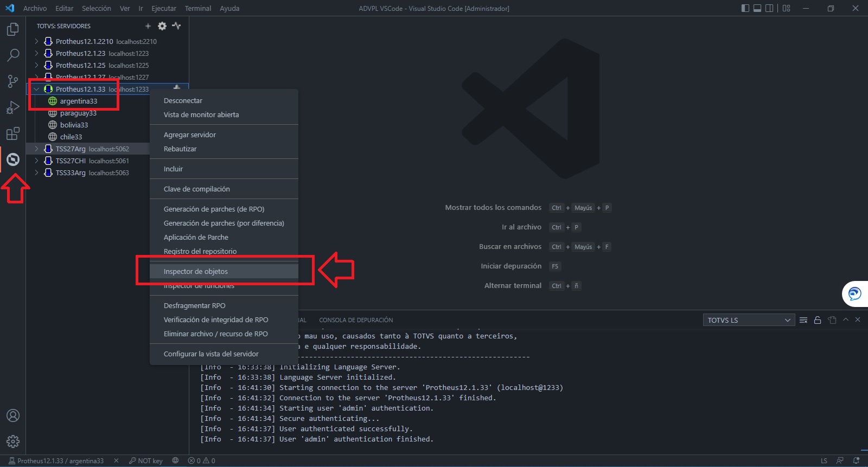
Task: Click the notifications bell in the status bar
Action: coord(856,461)
